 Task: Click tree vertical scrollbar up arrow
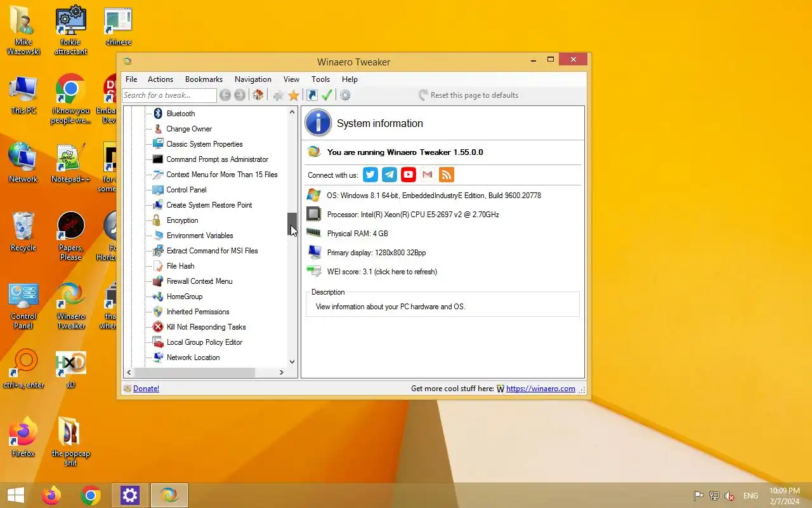pyautogui.click(x=292, y=112)
